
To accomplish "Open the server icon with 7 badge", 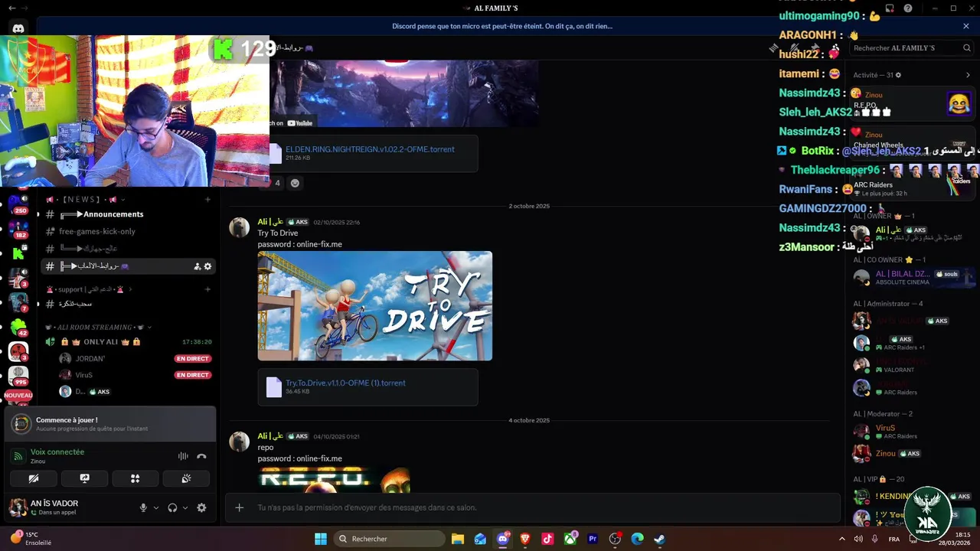I will (x=18, y=302).
